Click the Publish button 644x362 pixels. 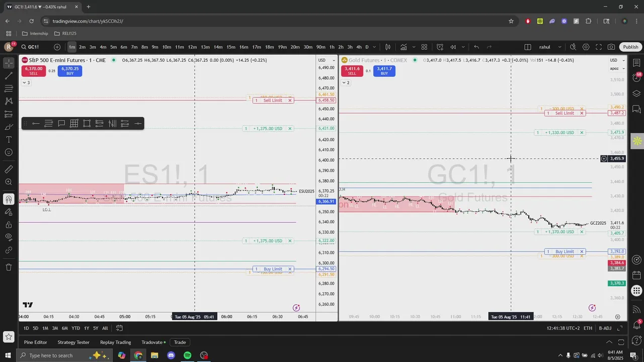[630, 47]
